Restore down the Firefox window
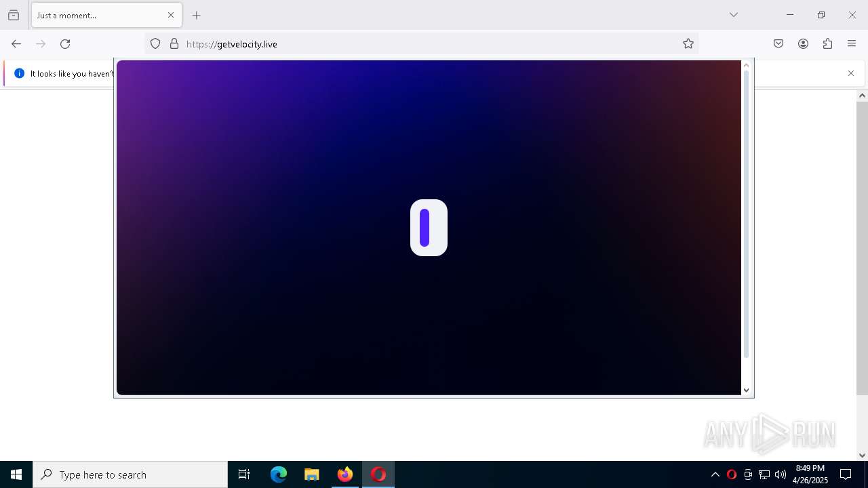The width and height of the screenshot is (868, 488). pos(821,15)
